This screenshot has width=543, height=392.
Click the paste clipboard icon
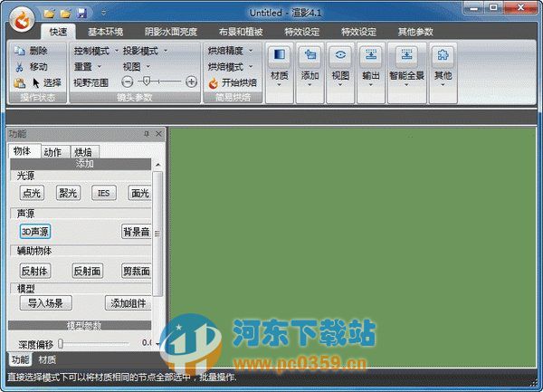pos(19,82)
